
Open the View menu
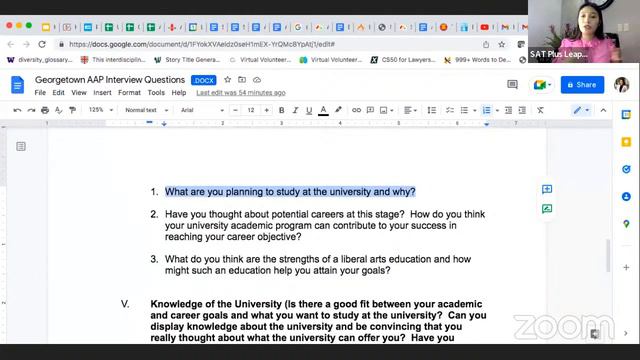click(79, 93)
